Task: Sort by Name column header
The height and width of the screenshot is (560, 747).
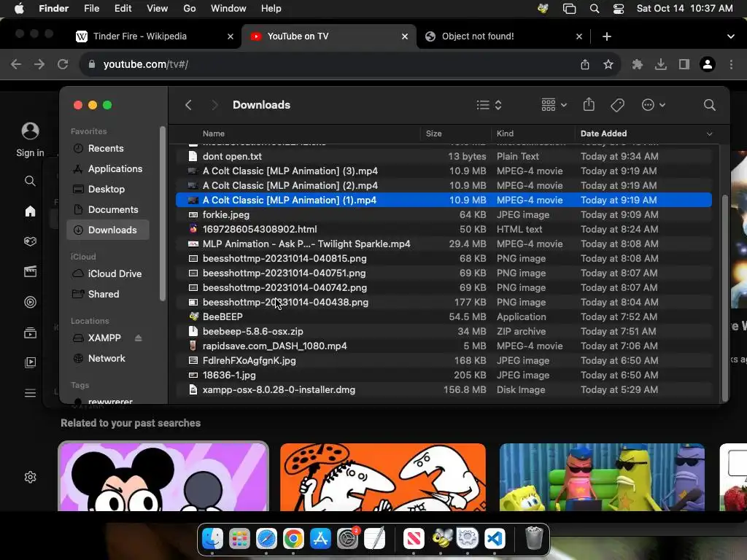Action: point(214,134)
